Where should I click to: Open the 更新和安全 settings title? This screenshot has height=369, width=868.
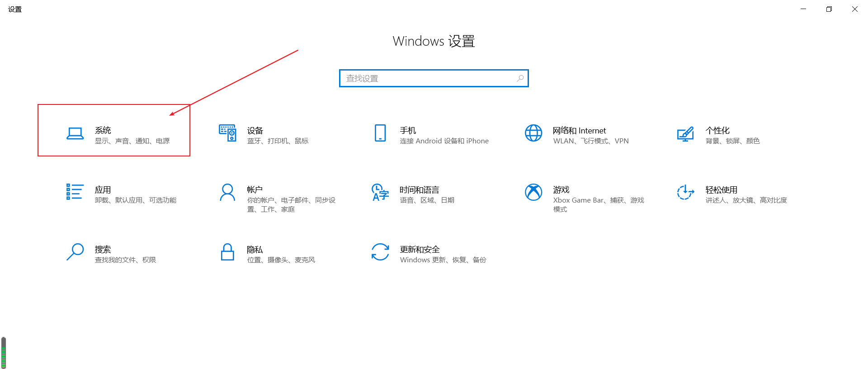(420, 249)
